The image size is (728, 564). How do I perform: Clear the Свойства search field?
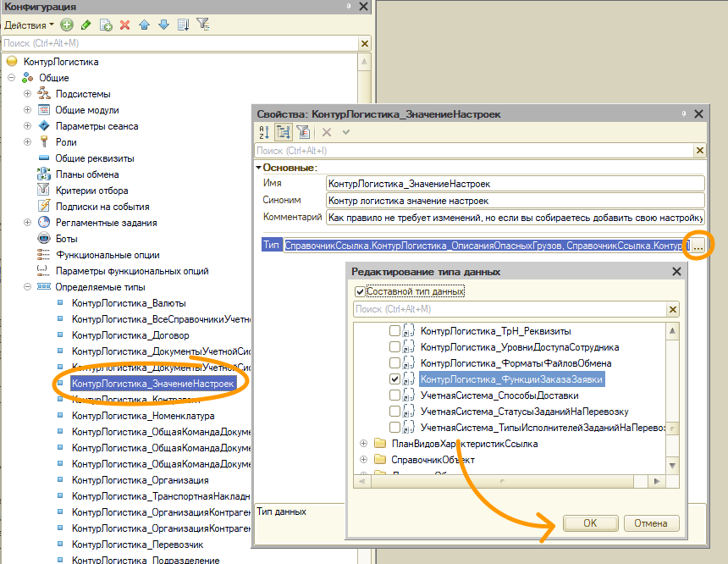click(x=700, y=151)
